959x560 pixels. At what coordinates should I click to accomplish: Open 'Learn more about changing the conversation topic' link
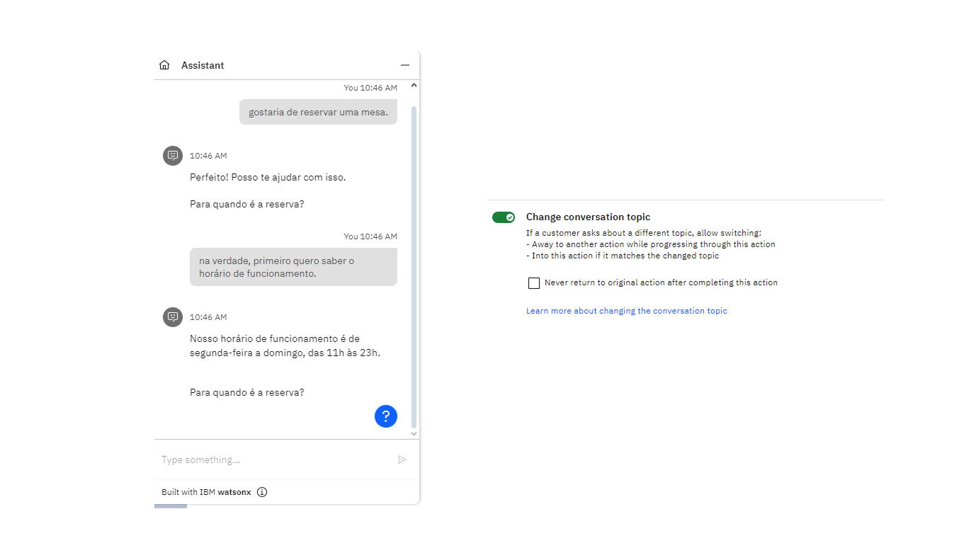pos(626,311)
